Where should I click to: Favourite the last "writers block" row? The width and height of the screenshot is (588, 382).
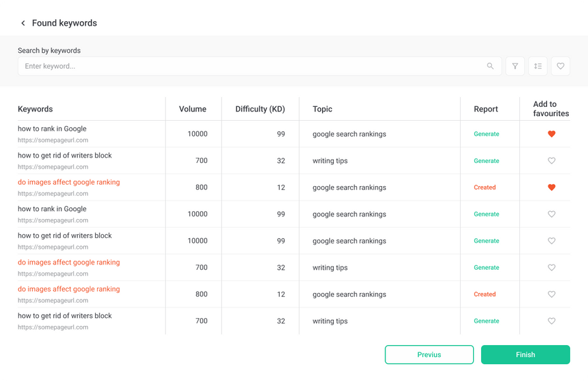click(x=552, y=321)
